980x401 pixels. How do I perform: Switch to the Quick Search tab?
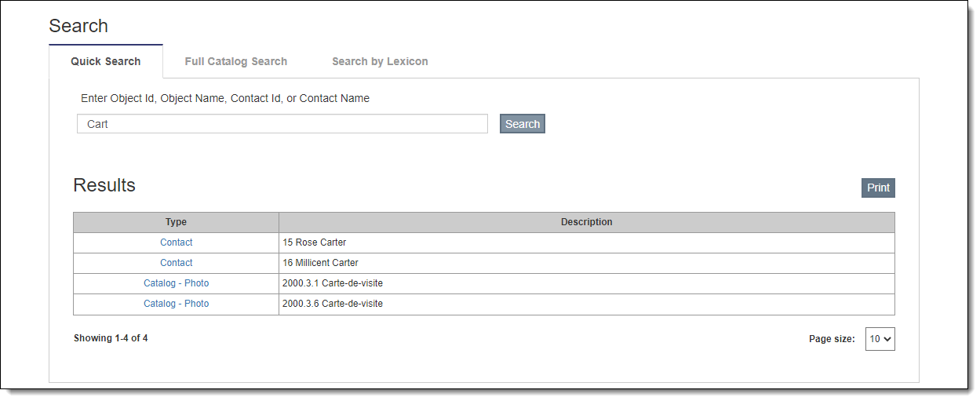106,61
